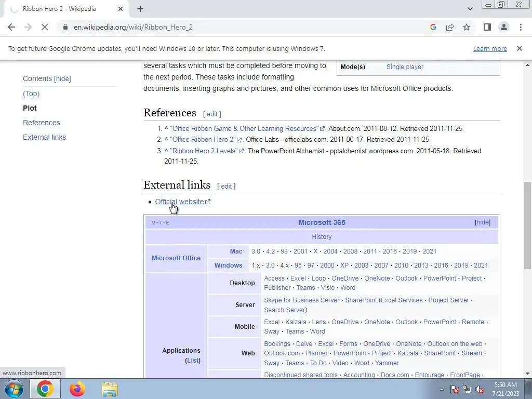Open the side panel icon
The height and width of the screenshot is (399, 532).
point(487,27)
